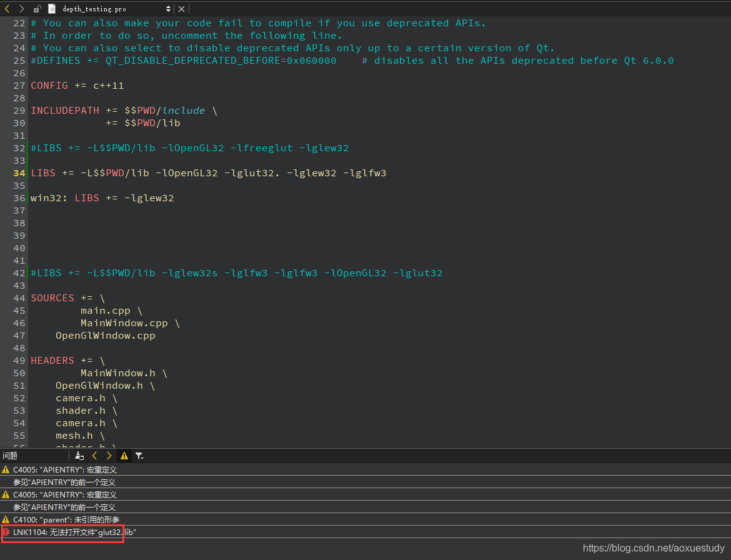Switch to the 问题 issues panel tab

(x=9, y=455)
